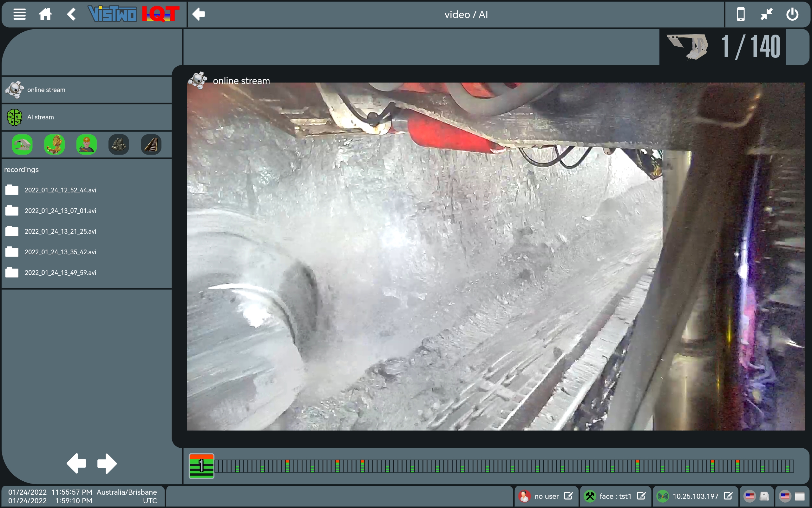The height and width of the screenshot is (508, 812).
Task: Click the green antenna connection icon
Action: (663, 496)
